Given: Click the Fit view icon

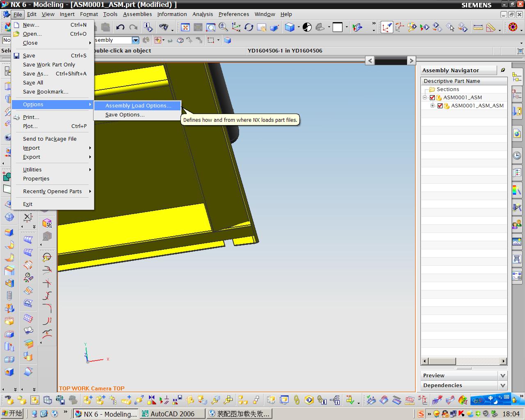Looking at the screenshot, I should (185, 27).
